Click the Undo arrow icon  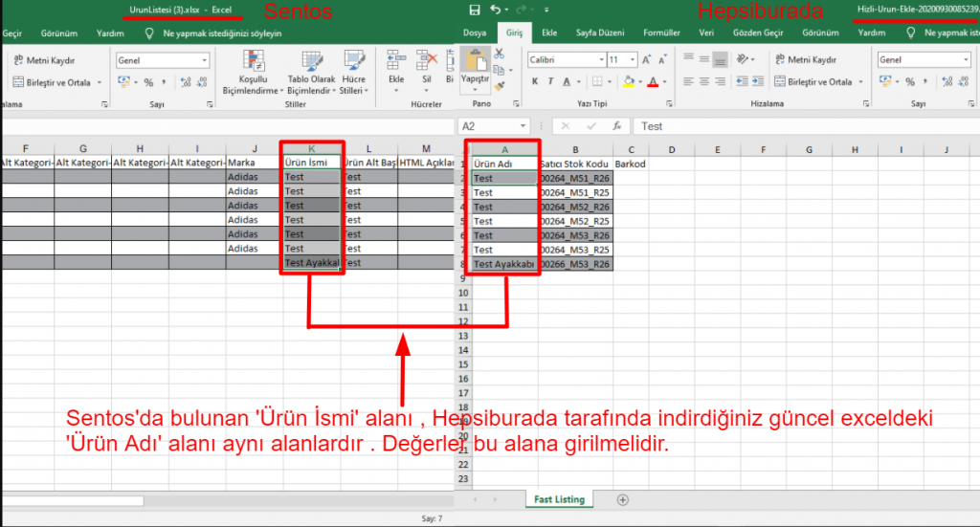[x=495, y=10]
